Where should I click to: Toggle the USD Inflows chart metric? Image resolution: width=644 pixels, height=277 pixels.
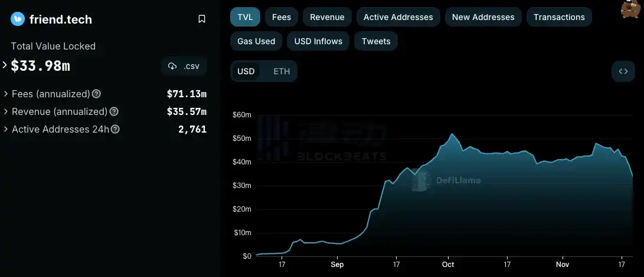coord(318,41)
